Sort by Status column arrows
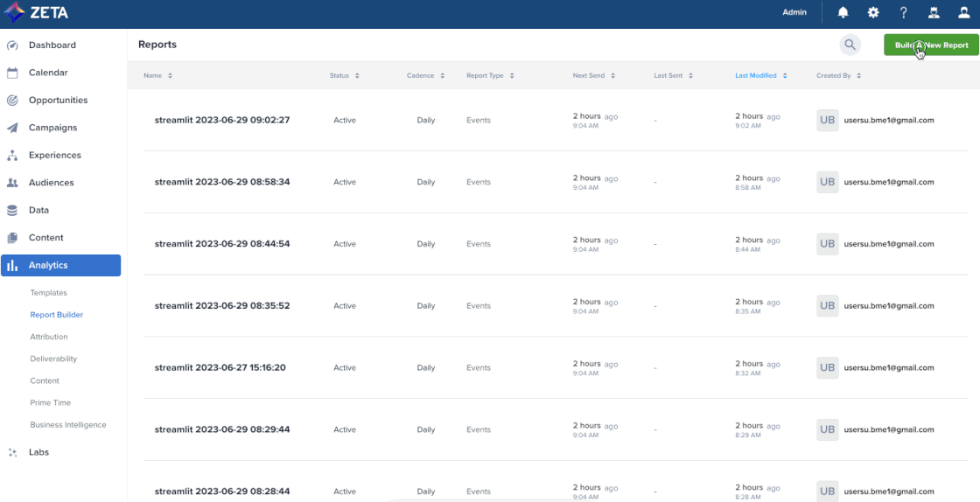Screen dimensions: 980x502 (x=343, y=76)
